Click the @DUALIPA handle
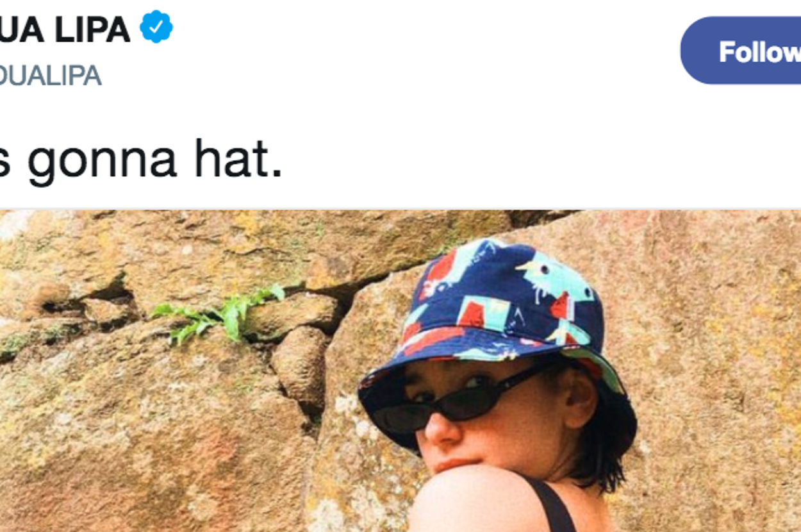The width and height of the screenshot is (801, 532). tap(51, 75)
